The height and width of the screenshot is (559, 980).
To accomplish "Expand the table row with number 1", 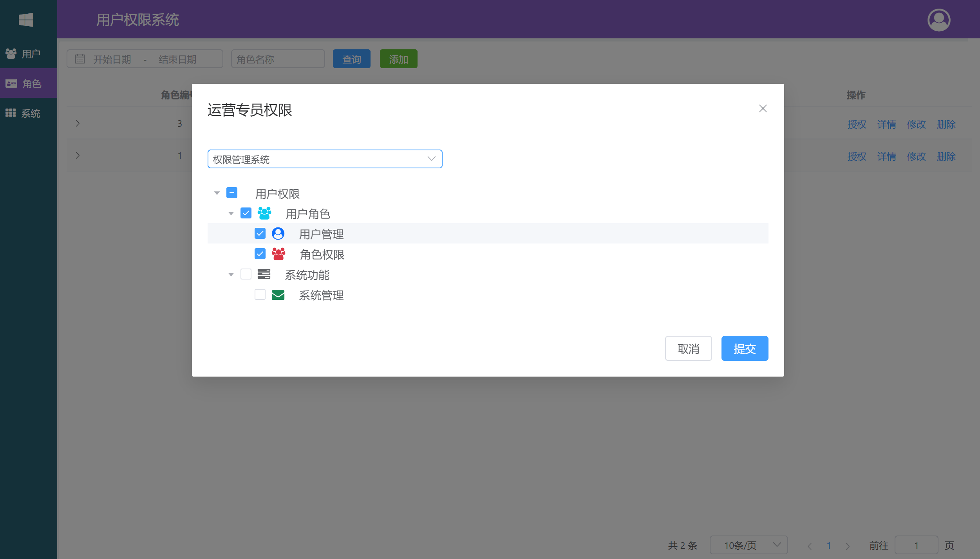I will [78, 155].
